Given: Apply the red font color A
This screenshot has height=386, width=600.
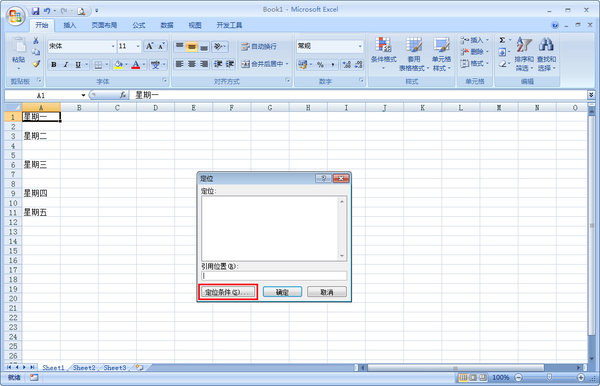Looking at the screenshot, I should (135, 64).
